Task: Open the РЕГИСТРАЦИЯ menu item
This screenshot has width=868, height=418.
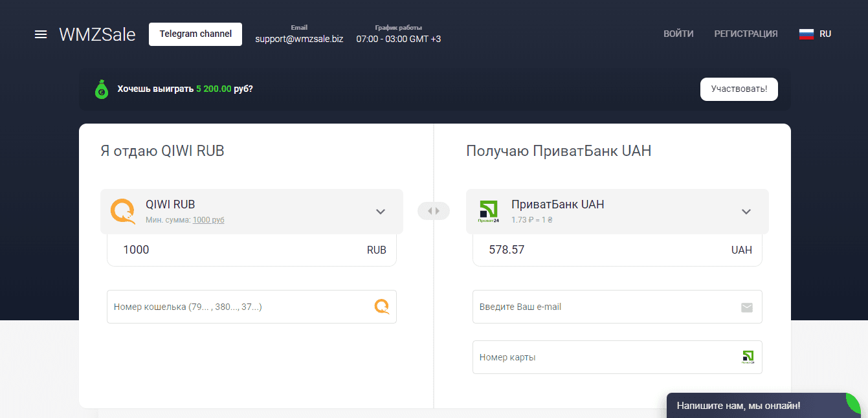Action: tap(746, 33)
